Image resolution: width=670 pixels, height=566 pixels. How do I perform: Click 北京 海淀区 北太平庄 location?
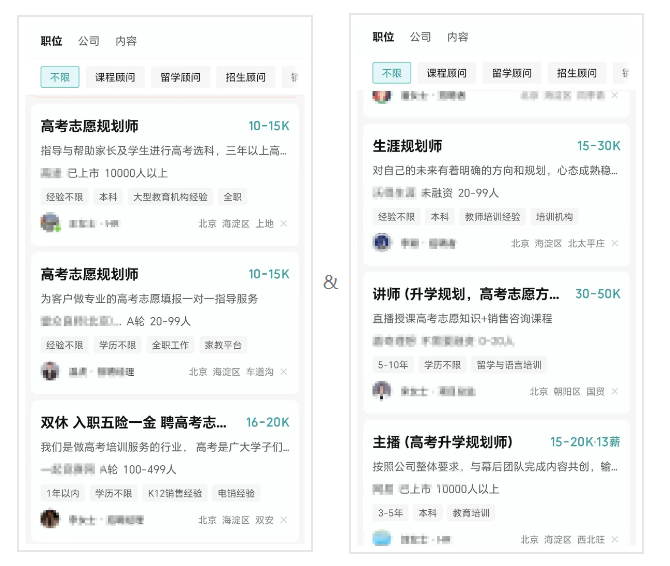558,243
